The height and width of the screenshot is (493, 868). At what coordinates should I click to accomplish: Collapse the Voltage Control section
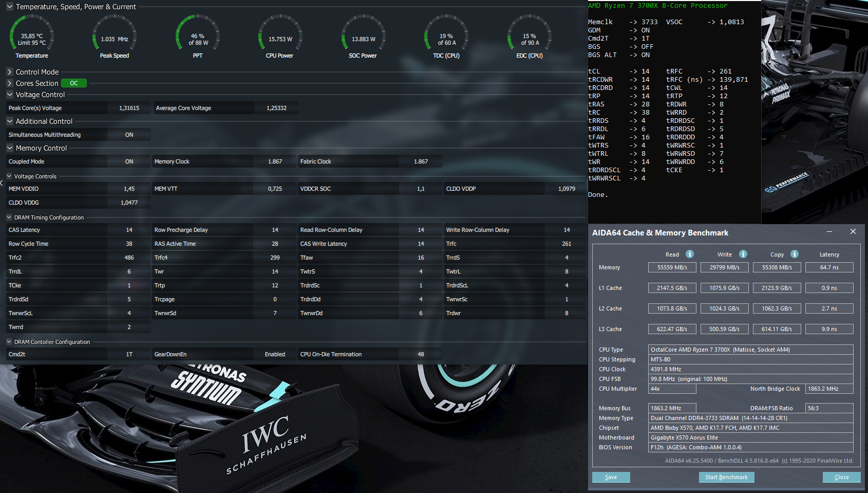(10, 95)
